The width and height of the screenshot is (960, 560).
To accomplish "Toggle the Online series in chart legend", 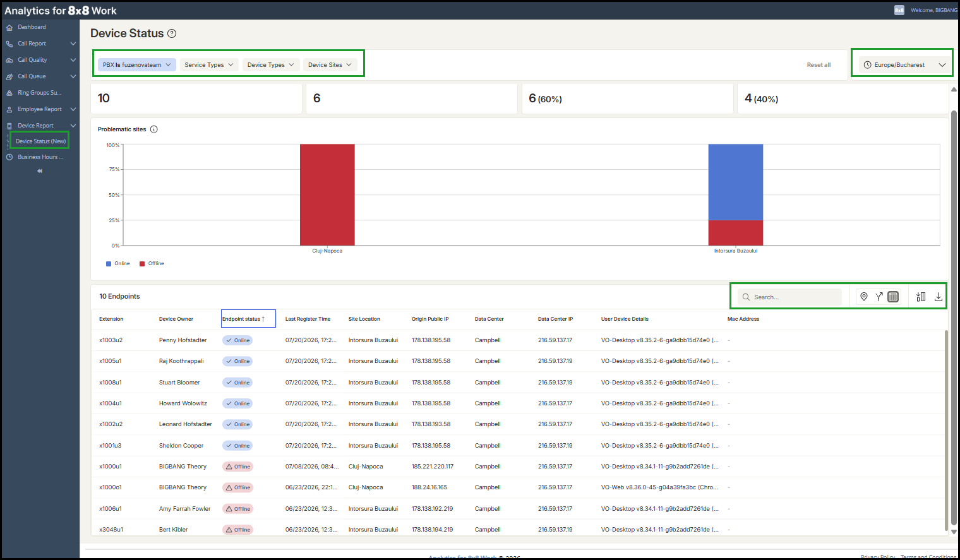I will [x=118, y=264].
